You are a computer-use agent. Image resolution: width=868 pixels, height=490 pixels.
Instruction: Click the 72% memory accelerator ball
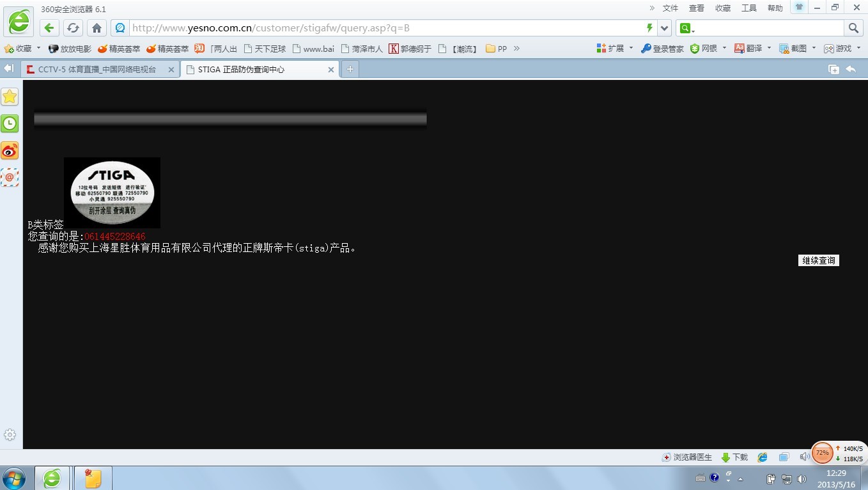click(822, 453)
